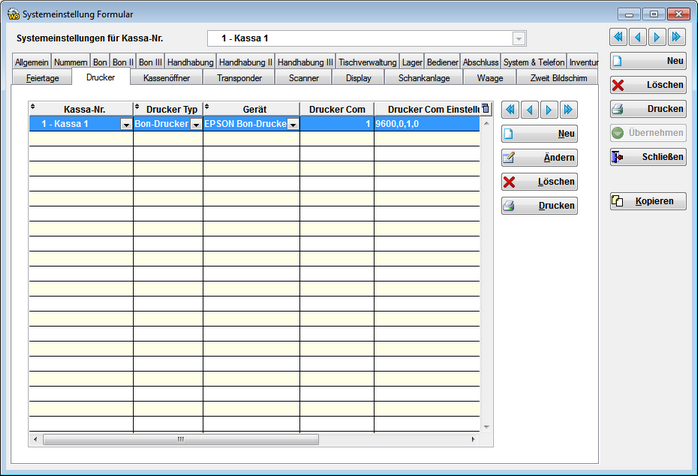Open the Bon tab
The height and width of the screenshot is (476, 698).
100,62
